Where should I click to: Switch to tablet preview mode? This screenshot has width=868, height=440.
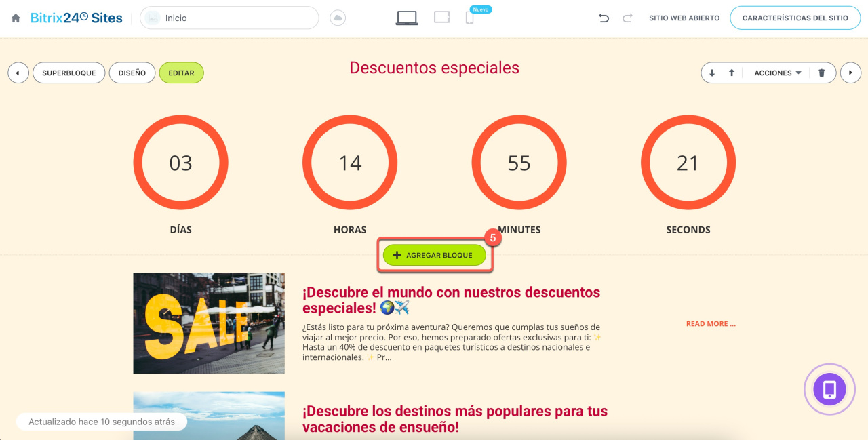point(441,17)
